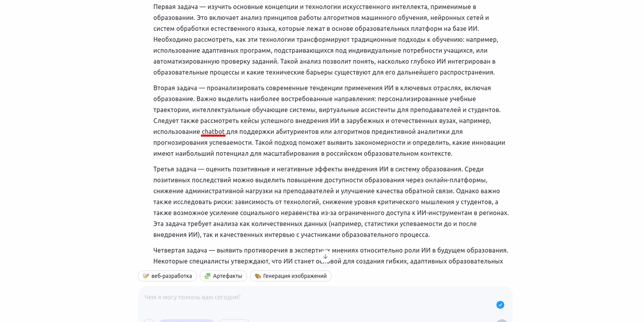
Task: Choose the Генерация изображений chip
Action: pos(291,276)
